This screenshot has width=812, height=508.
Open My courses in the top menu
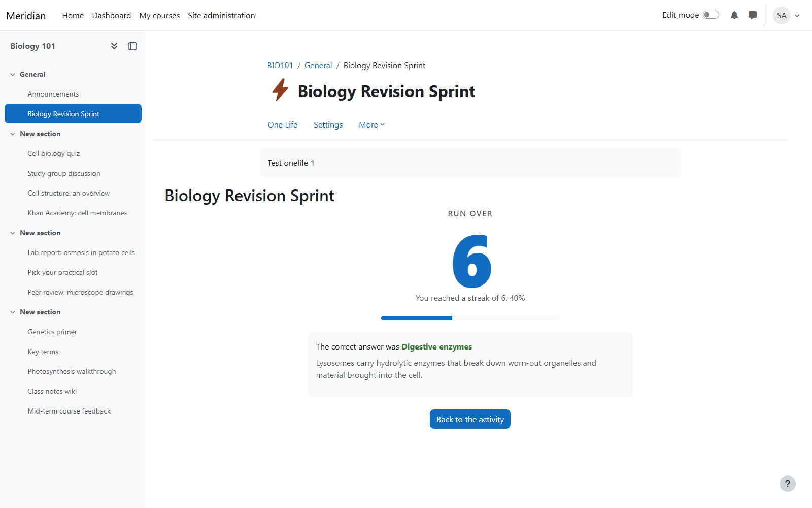(159, 15)
